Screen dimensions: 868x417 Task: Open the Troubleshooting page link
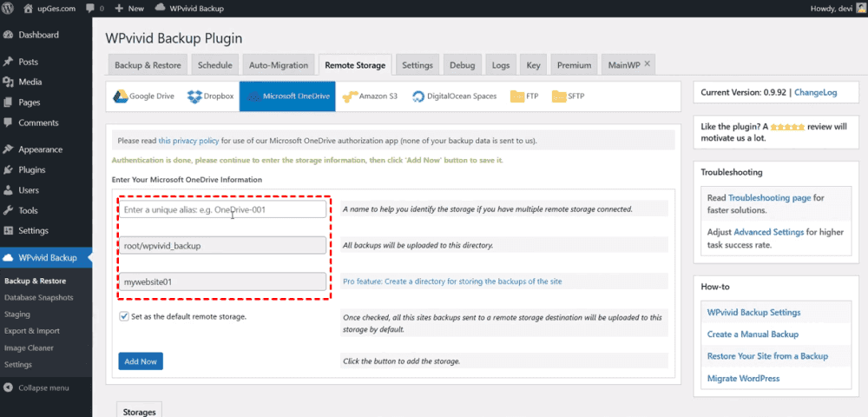point(769,198)
